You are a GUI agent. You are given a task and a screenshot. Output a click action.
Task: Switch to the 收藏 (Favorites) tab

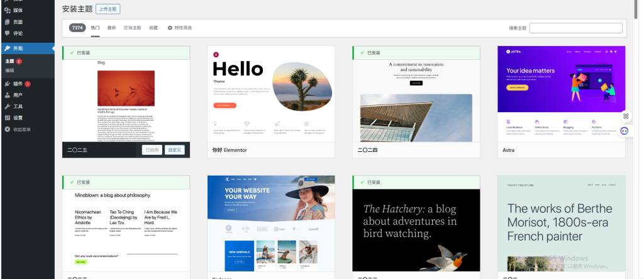click(153, 28)
